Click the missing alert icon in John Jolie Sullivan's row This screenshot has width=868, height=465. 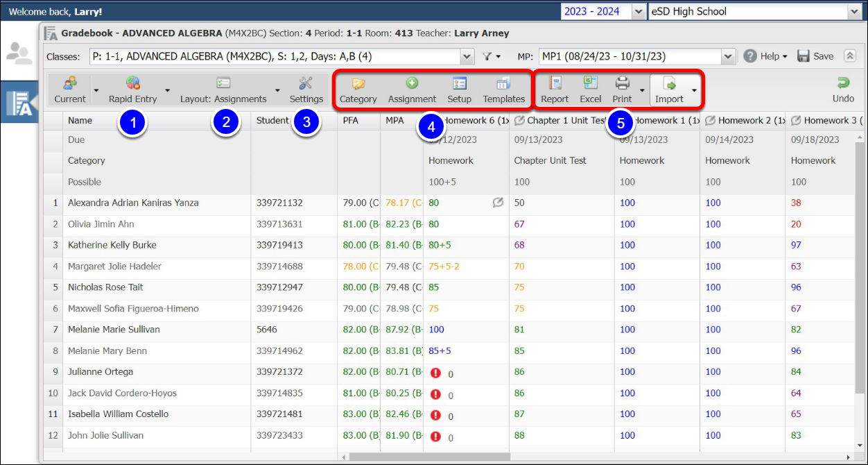point(435,437)
